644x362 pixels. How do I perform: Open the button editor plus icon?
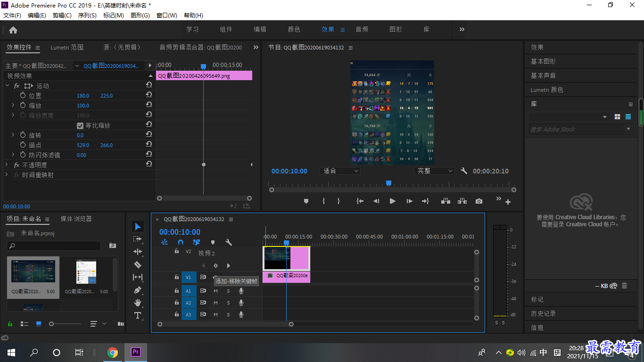click(508, 202)
